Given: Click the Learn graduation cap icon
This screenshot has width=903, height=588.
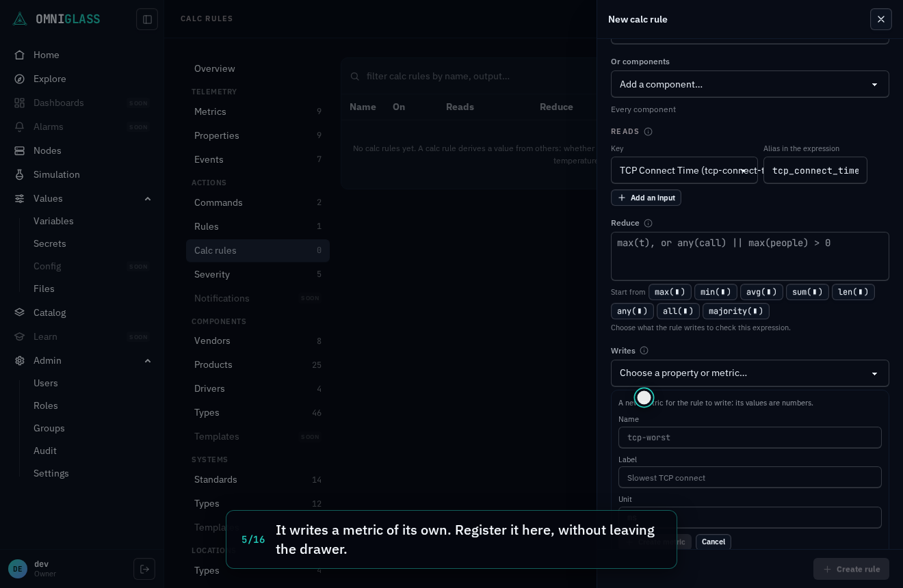Looking at the screenshot, I should point(20,336).
